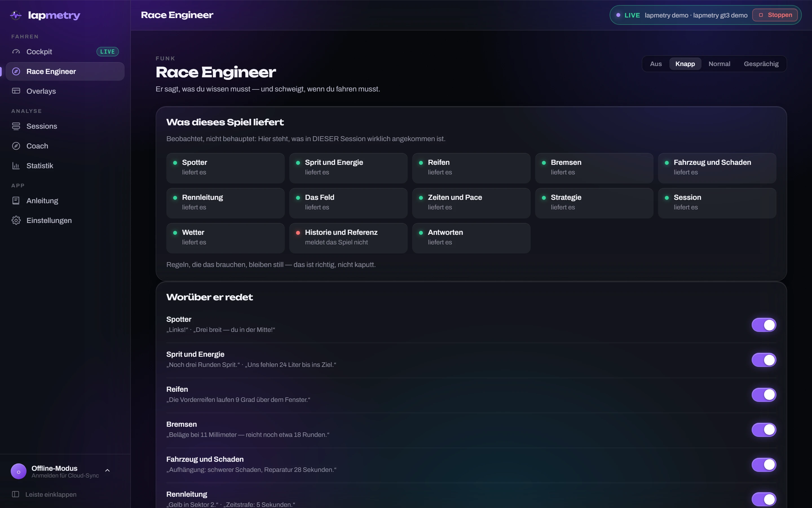
Task: Click the "Worüber er redet" heading
Action: [209, 297]
